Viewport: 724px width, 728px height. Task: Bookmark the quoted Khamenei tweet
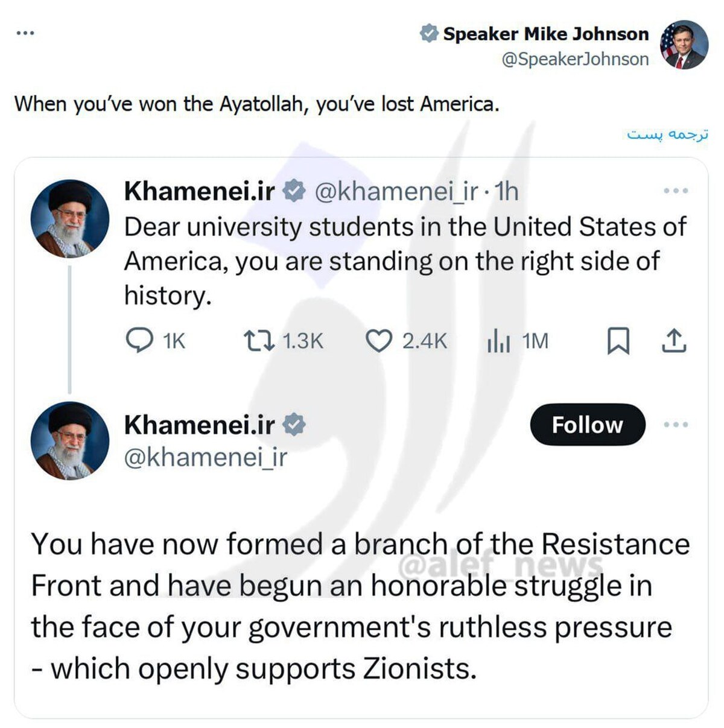click(618, 341)
